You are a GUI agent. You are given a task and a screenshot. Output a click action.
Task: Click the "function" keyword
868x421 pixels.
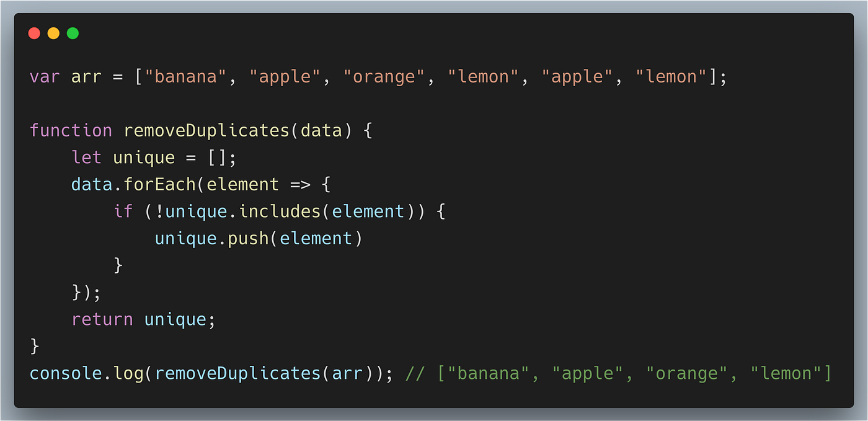[x=71, y=131]
